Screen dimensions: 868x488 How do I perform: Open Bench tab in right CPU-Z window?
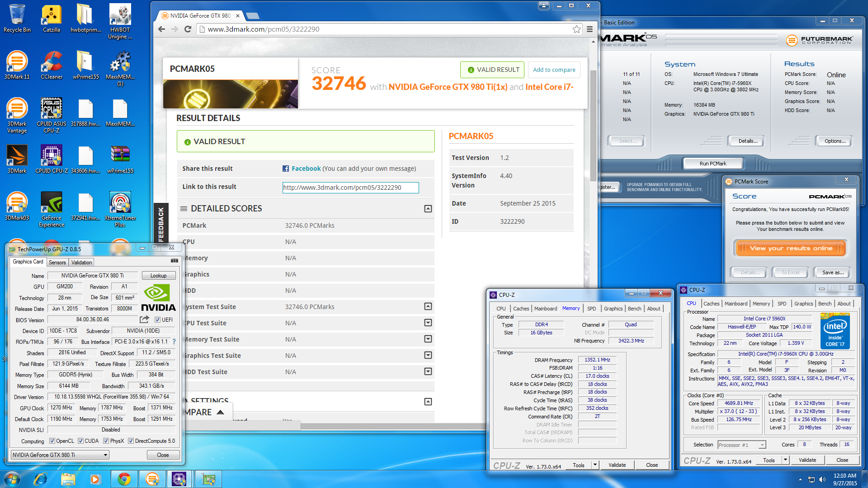[x=825, y=304]
